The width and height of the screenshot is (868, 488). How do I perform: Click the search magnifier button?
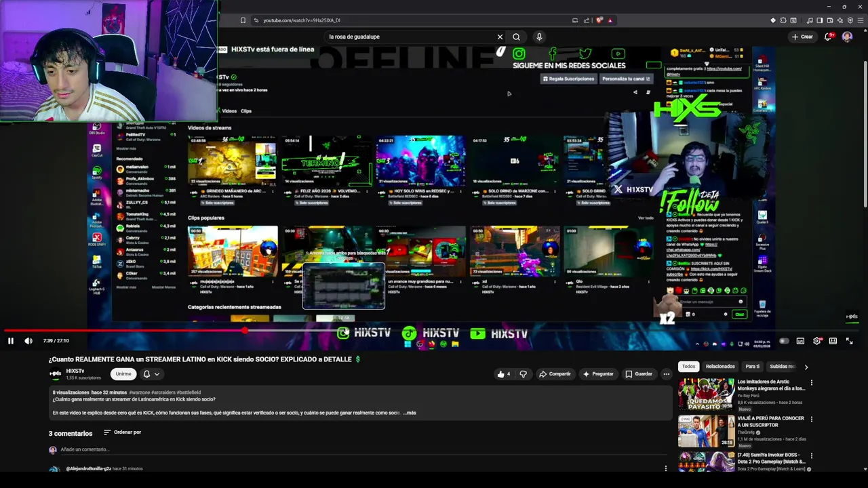point(516,37)
